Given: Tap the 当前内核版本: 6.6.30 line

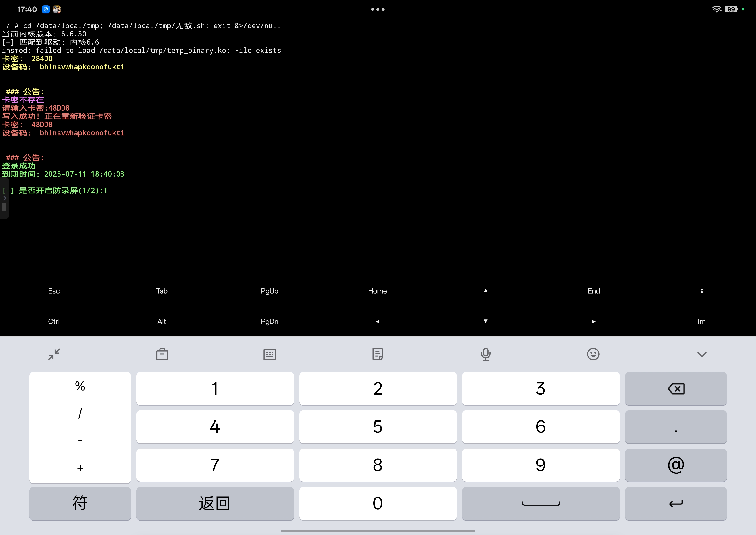Looking at the screenshot, I should click(x=44, y=34).
